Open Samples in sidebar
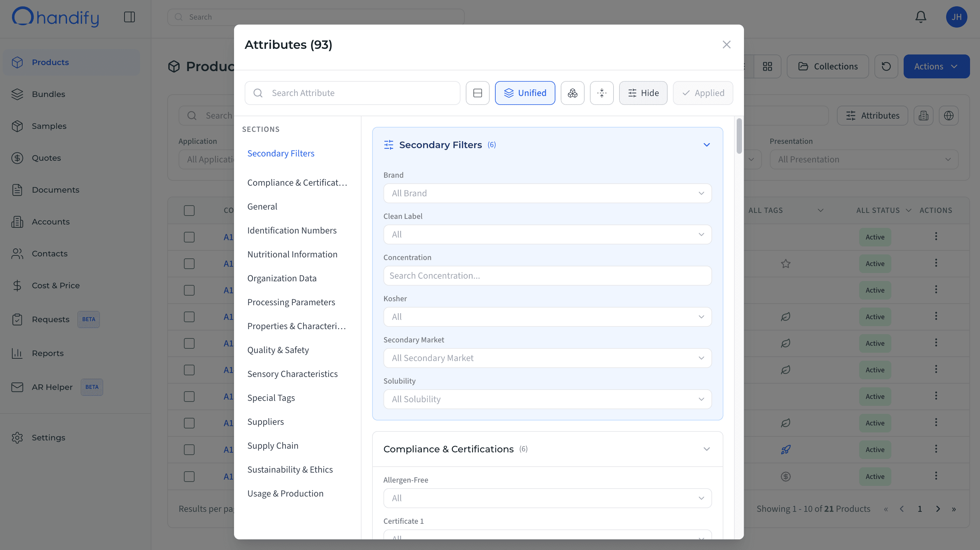This screenshot has width=980, height=550. click(71, 126)
